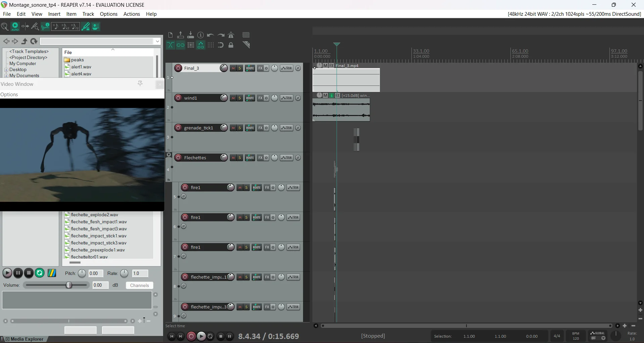The width and height of the screenshot is (644, 343).
Task: Open the Actions menu
Action: coord(132,14)
